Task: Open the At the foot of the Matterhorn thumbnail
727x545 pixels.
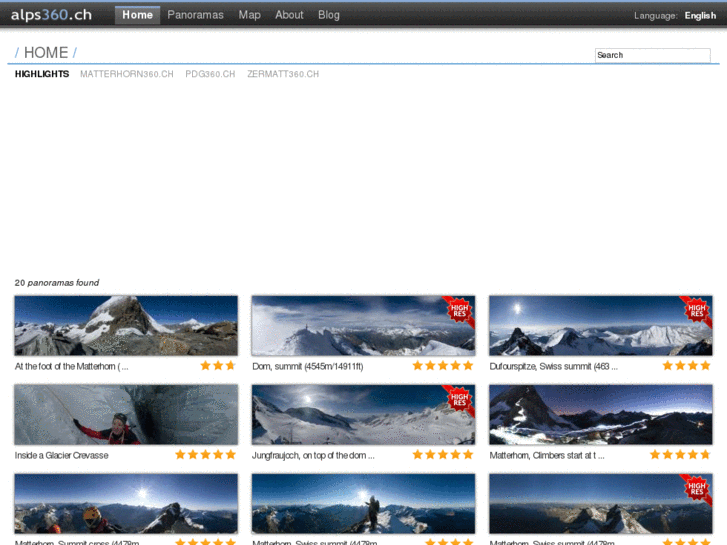Action: coord(126,326)
